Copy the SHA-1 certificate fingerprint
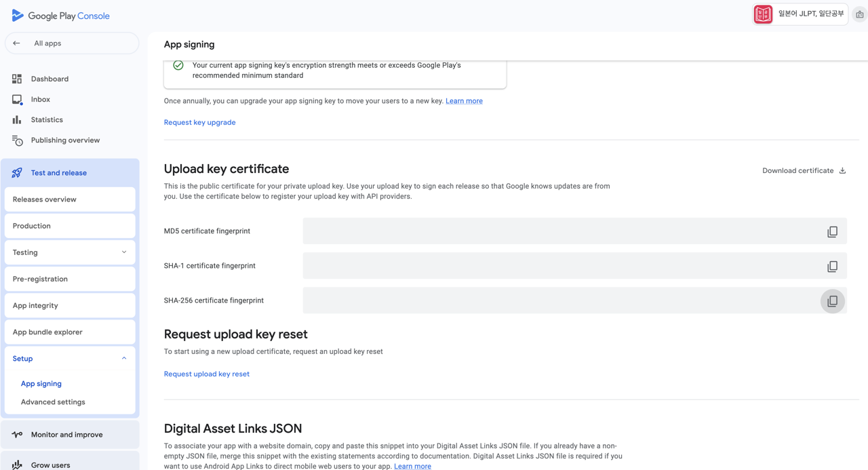868x470 pixels. pyautogui.click(x=832, y=266)
